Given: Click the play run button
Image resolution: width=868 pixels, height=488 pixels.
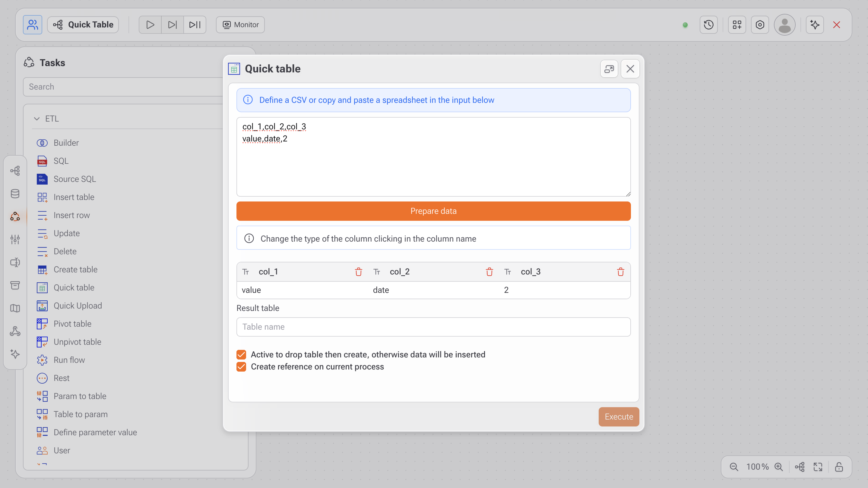Looking at the screenshot, I should click(x=150, y=25).
